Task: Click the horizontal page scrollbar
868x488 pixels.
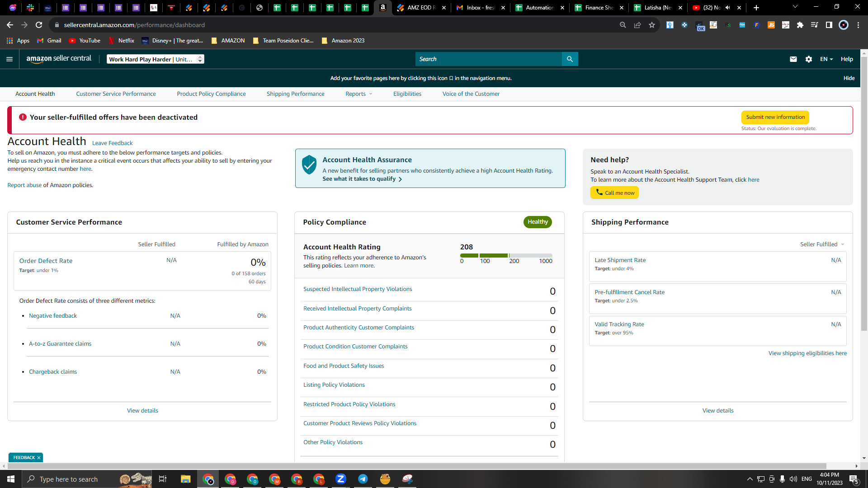Action: tap(416, 466)
